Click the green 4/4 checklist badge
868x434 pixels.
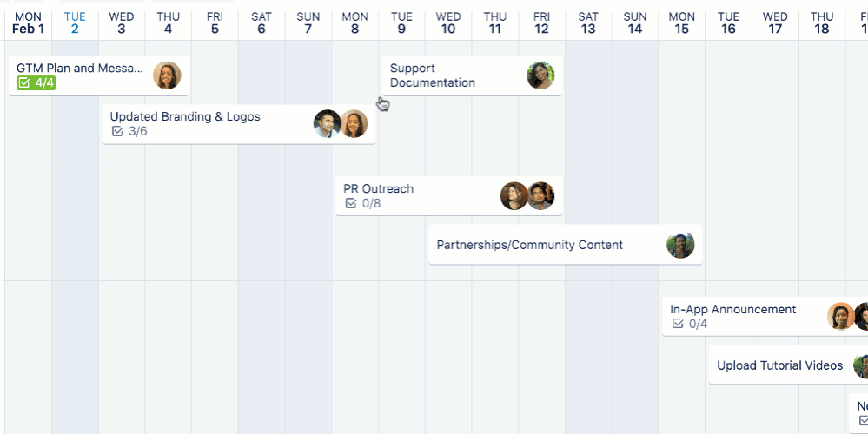pyautogui.click(x=36, y=83)
